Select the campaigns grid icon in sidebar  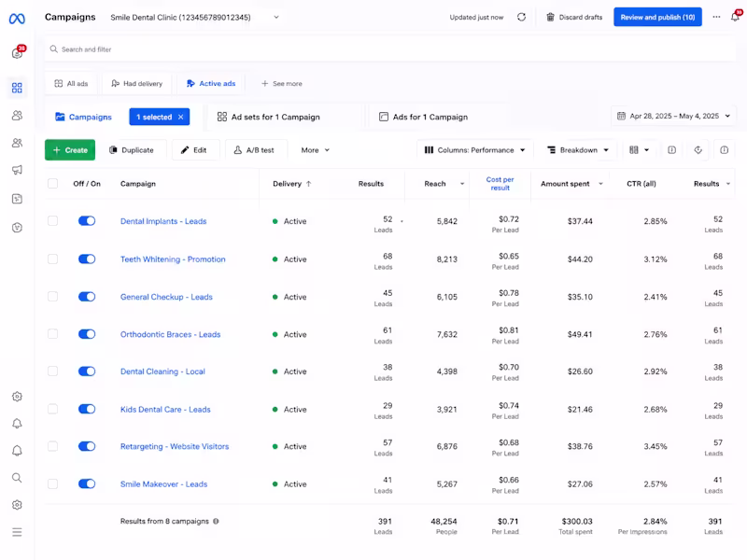[x=17, y=88]
